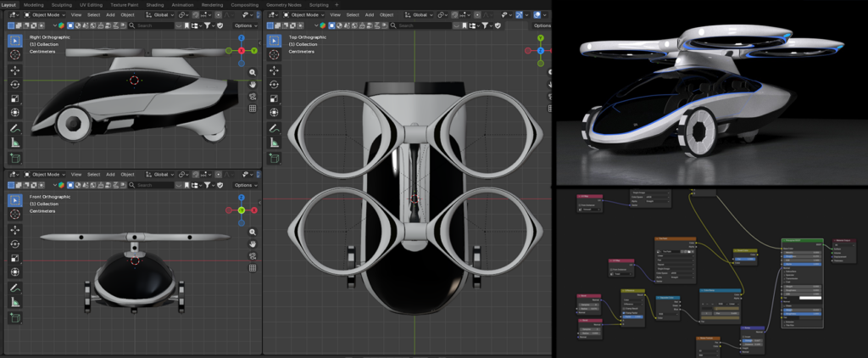Image resolution: width=868 pixels, height=358 pixels.
Task: Select the Rotate tool in Front Orthographic viewport
Action: click(x=15, y=243)
